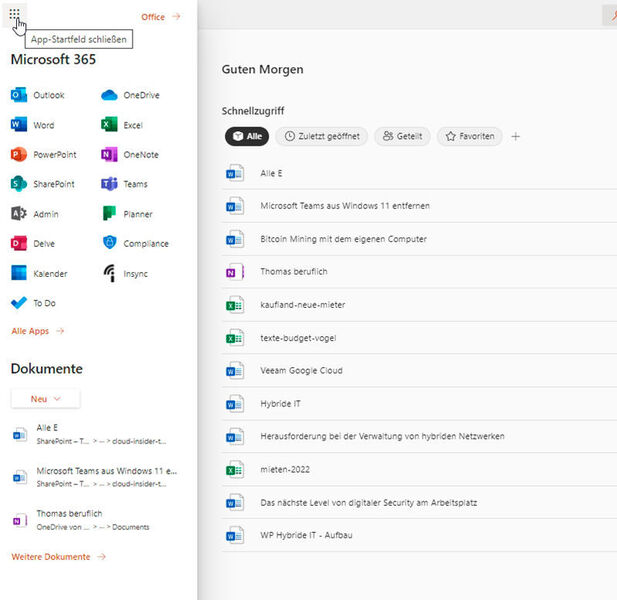Select the Alle filter tab
This screenshot has height=600, width=617.
click(x=247, y=137)
